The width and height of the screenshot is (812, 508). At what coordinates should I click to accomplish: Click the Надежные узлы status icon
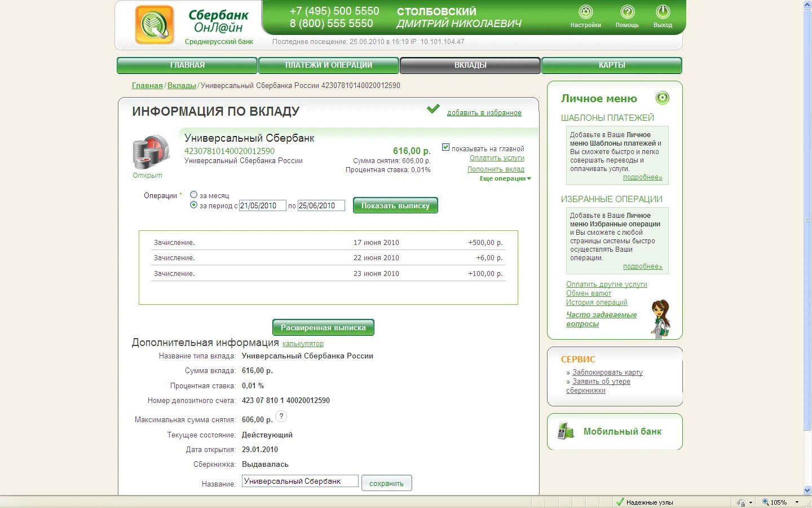coord(620,502)
